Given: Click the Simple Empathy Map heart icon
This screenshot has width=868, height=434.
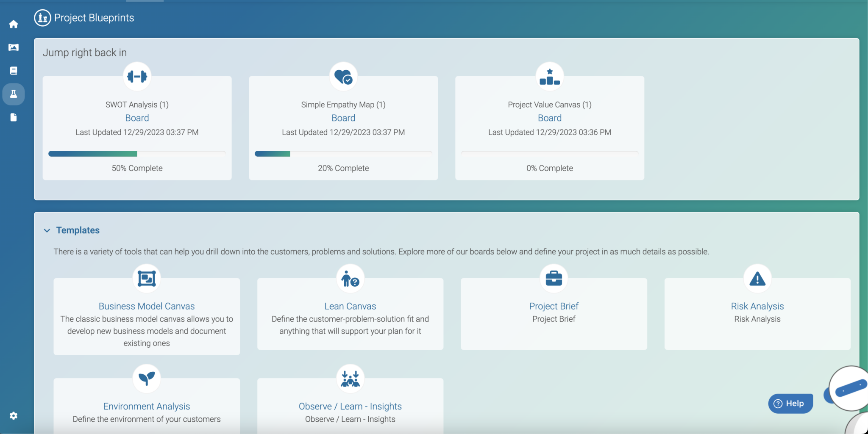Looking at the screenshot, I should click(x=343, y=76).
